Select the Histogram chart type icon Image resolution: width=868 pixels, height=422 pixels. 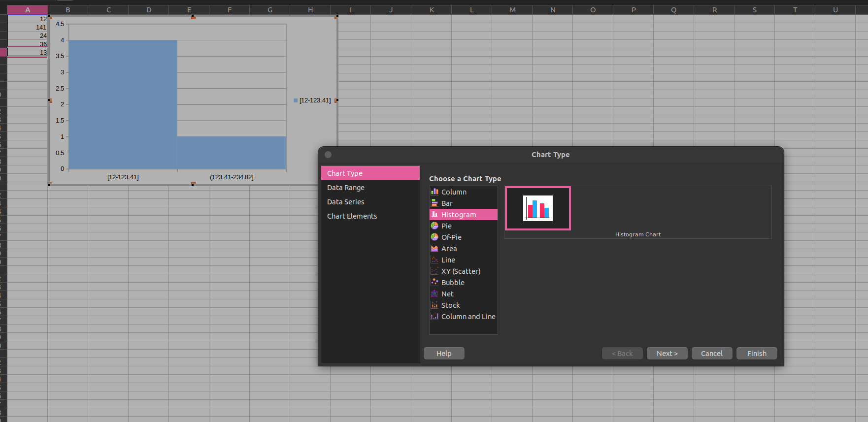(434, 214)
